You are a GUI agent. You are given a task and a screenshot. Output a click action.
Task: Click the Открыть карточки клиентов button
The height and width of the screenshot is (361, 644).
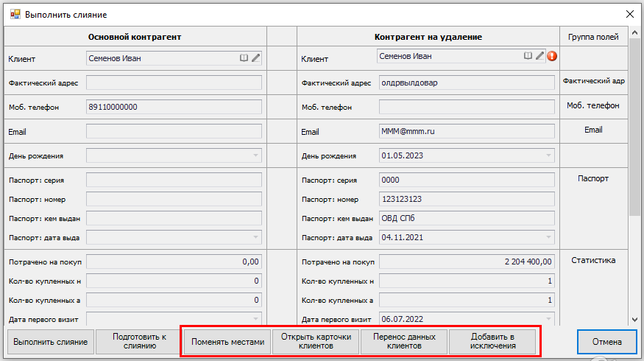pyautogui.click(x=316, y=342)
